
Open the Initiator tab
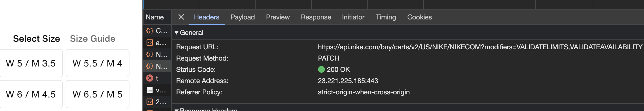click(353, 17)
